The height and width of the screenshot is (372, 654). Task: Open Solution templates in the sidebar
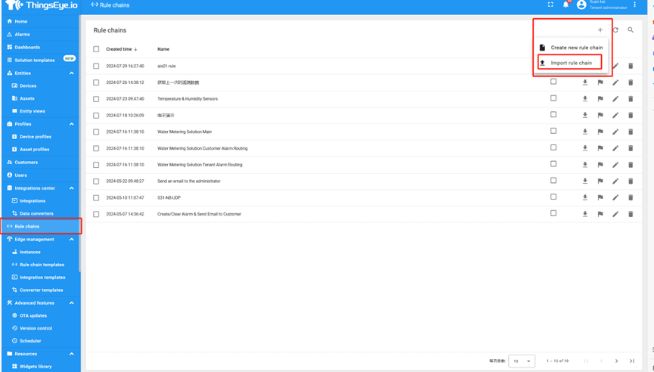(40, 60)
